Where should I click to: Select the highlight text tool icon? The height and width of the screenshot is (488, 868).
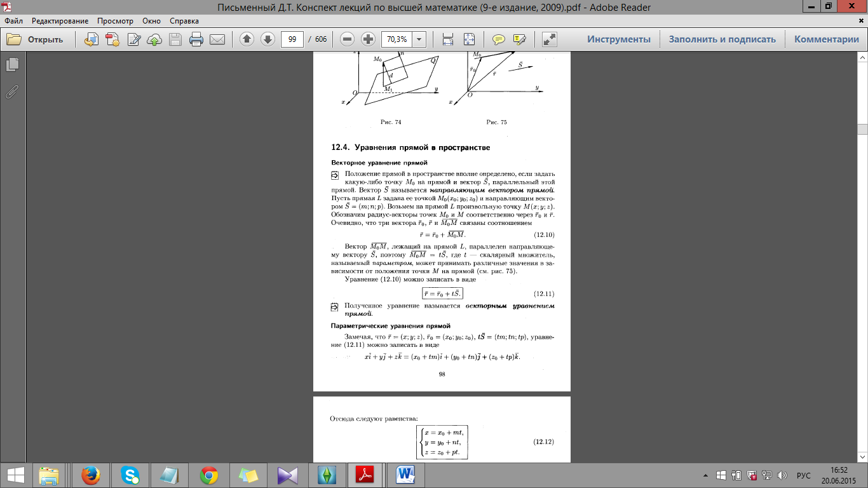pyautogui.click(x=520, y=39)
